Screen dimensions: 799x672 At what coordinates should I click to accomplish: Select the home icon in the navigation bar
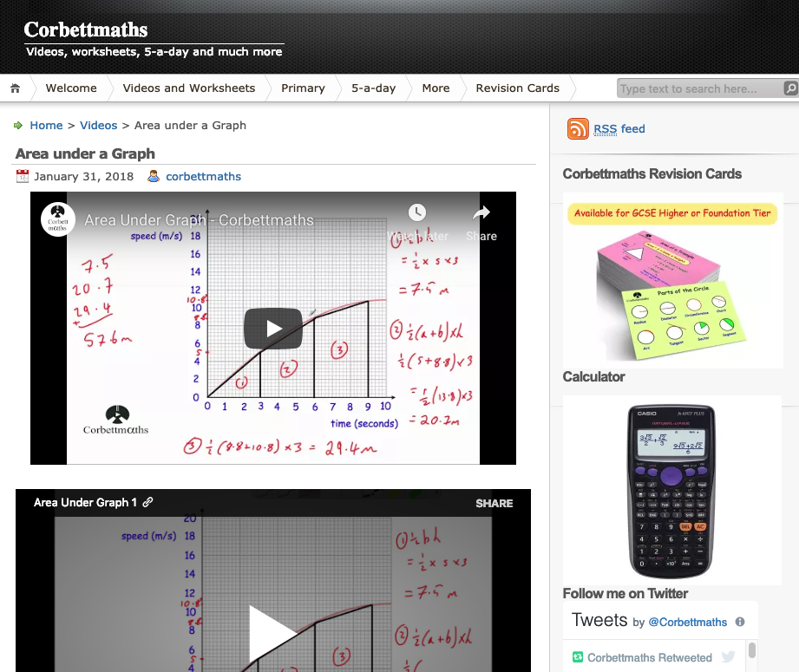coord(13,88)
